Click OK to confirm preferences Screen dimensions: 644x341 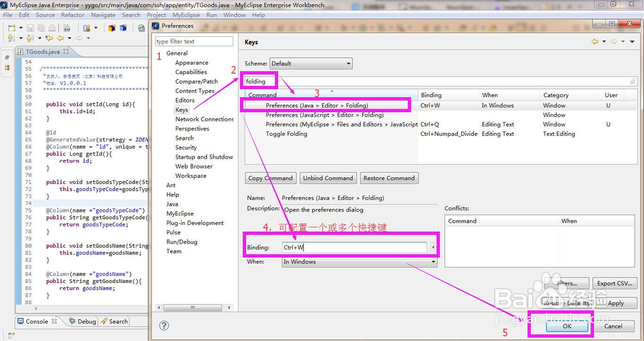tap(567, 326)
